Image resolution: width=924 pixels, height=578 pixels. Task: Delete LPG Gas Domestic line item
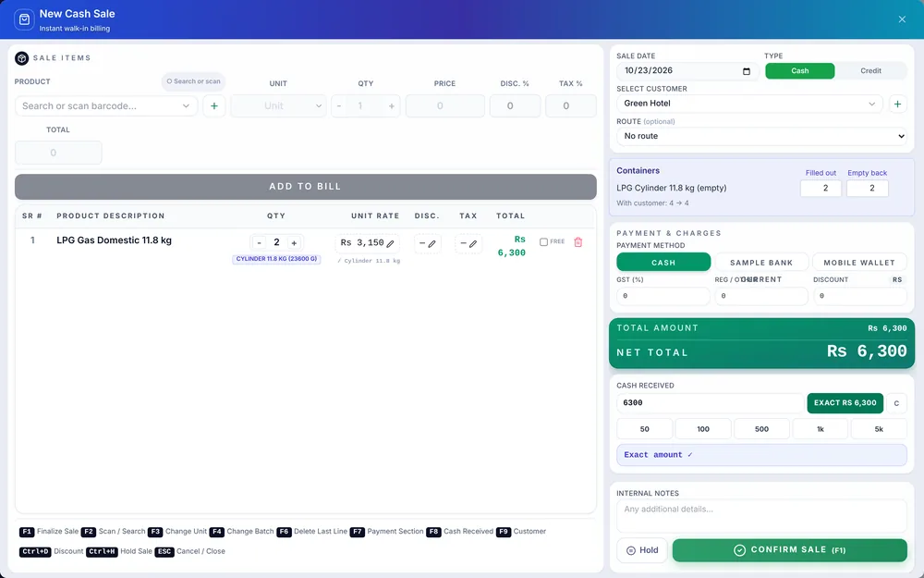pos(578,242)
